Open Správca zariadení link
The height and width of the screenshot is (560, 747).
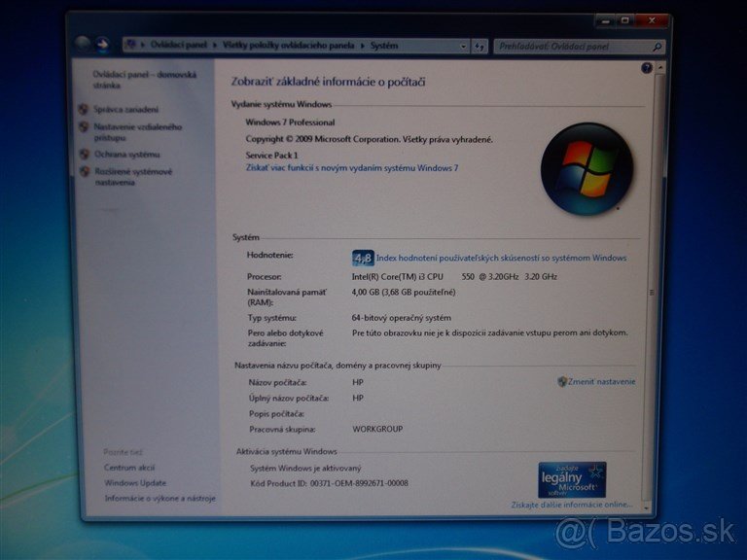[x=125, y=110]
